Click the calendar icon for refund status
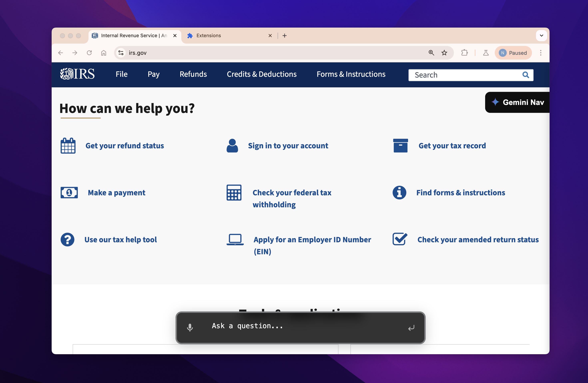Screen dimensions: 588x383 tap(68, 146)
